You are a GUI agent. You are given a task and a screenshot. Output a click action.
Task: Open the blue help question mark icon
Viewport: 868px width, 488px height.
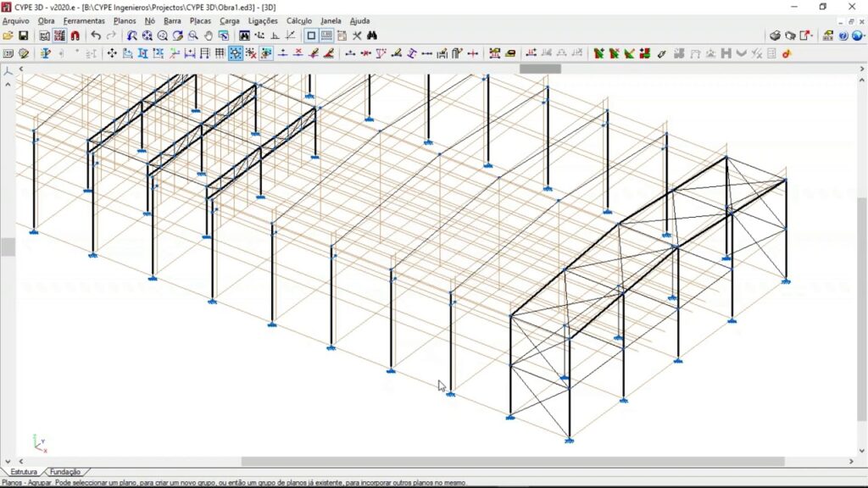[x=843, y=36]
